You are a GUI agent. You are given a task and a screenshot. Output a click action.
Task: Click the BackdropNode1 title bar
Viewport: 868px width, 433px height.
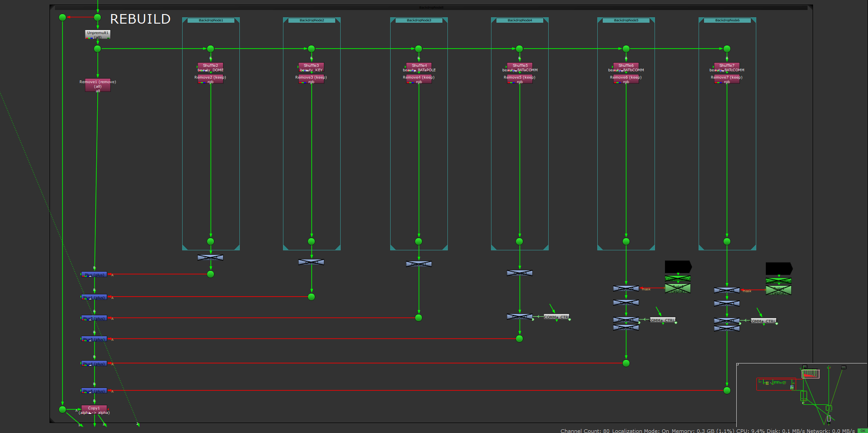click(211, 20)
